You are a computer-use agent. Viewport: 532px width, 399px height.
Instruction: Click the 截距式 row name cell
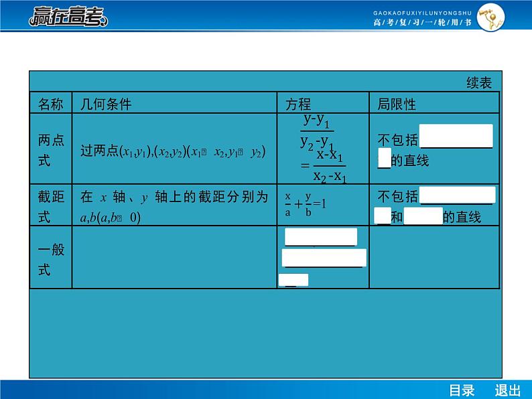tap(51, 206)
